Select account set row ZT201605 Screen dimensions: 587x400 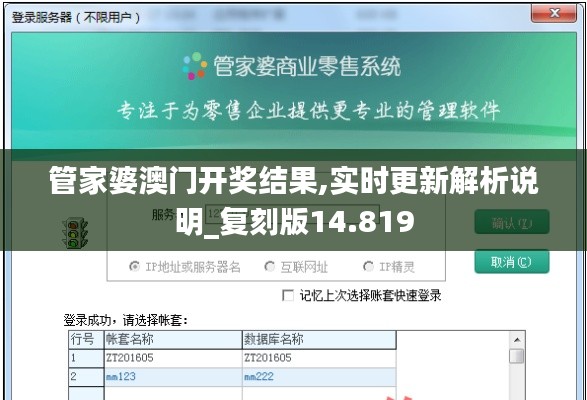(x=232, y=358)
